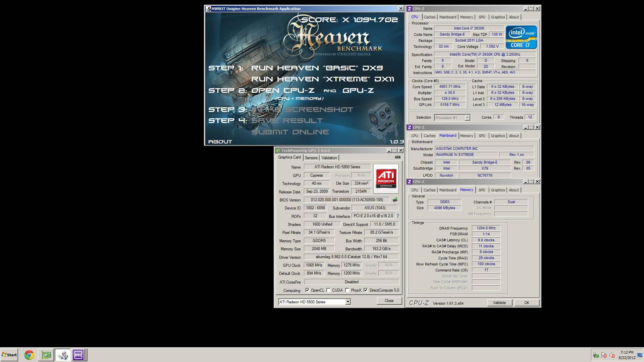Open SPD tab in top CPU-Z window
Image resolution: width=644 pixels, height=362 pixels.
click(x=482, y=17)
